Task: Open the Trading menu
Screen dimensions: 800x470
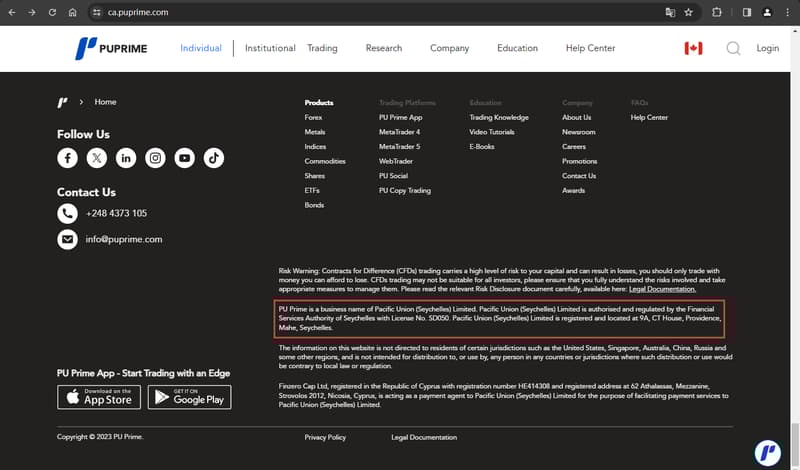Action: (322, 48)
